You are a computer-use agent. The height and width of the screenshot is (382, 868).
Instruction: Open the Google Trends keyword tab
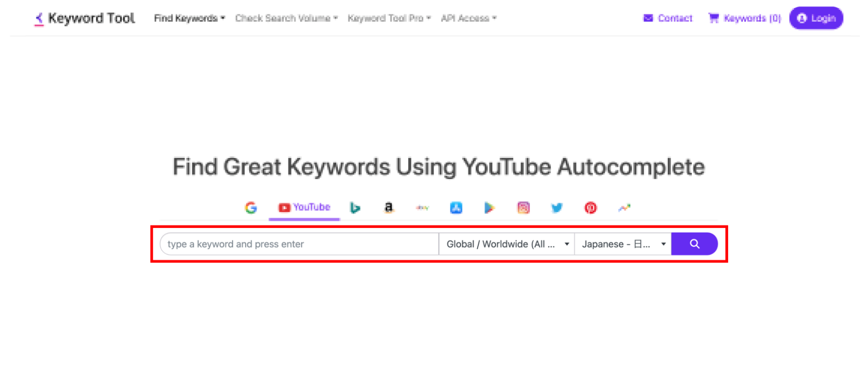click(624, 208)
